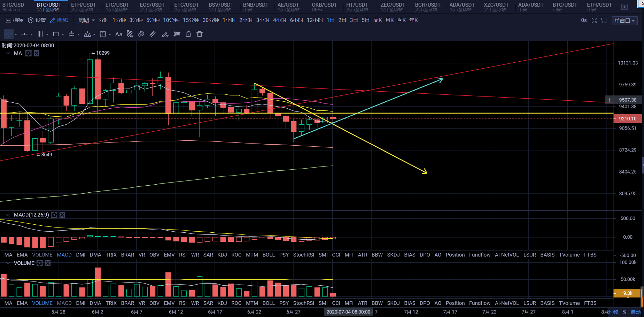644x317 pixels.
Task: Remove the MA indicator with its X
Action: pos(37,53)
